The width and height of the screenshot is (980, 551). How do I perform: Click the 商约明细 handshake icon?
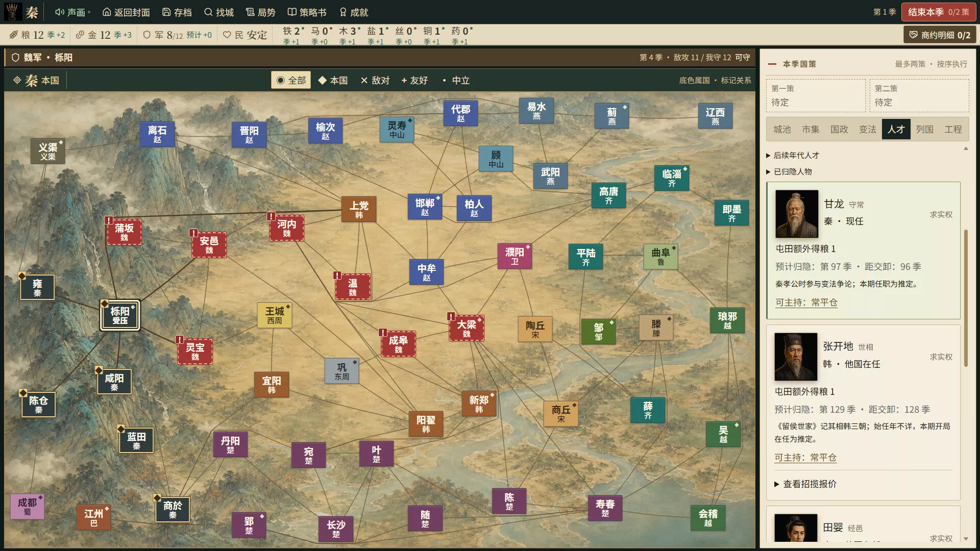(913, 35)
